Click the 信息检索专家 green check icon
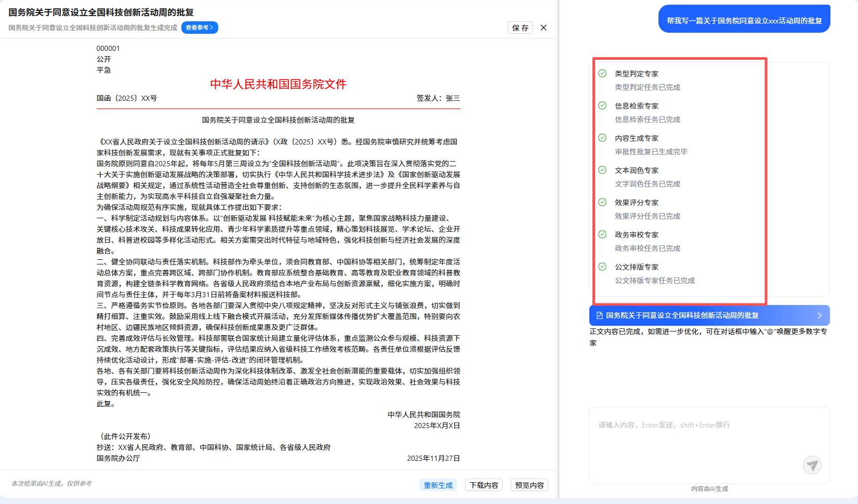Screen dimensions: 858x504 [602, 105]
